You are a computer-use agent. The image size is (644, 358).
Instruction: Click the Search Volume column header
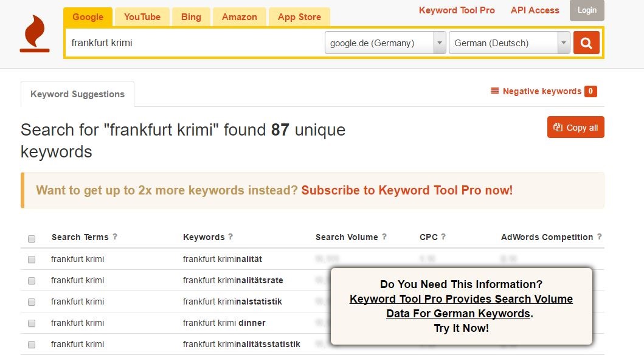(347, 237)
